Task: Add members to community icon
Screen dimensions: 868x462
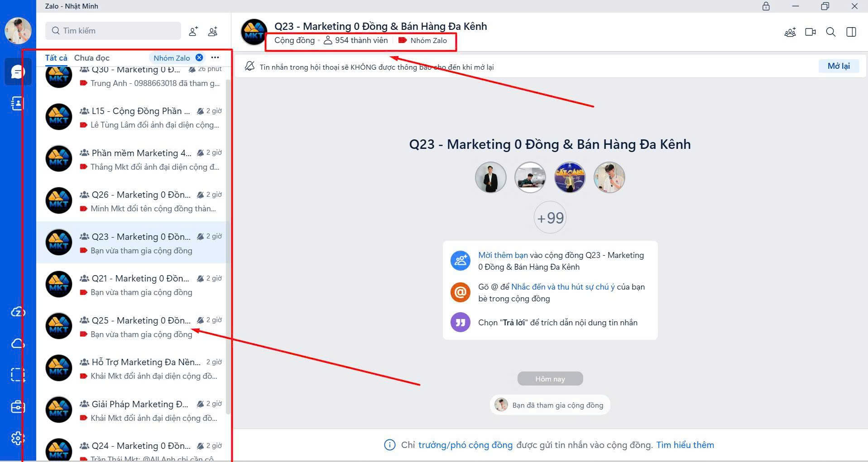Action: (x=790, y=32)
